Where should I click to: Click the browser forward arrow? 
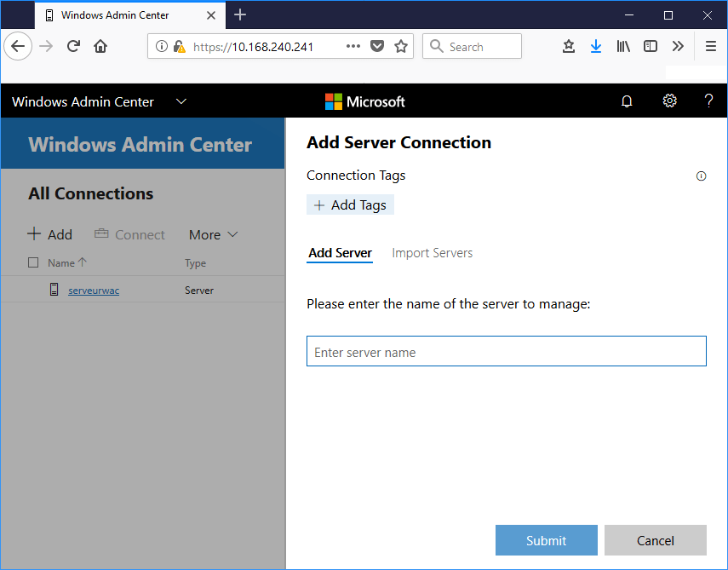coord(46,46)
